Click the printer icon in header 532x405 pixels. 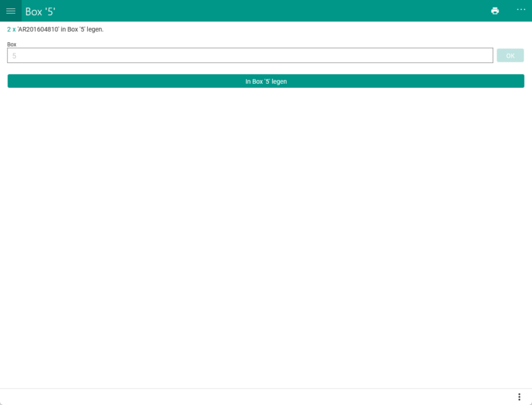pyautogui.click(x=495, y=11)
